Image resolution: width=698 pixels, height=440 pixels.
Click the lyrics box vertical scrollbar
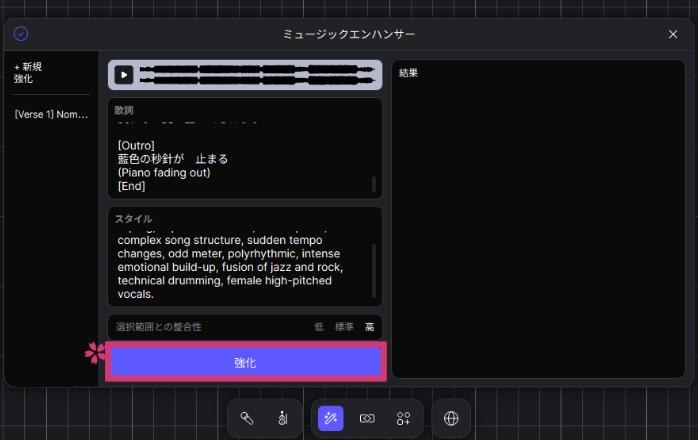pos(374,184)
